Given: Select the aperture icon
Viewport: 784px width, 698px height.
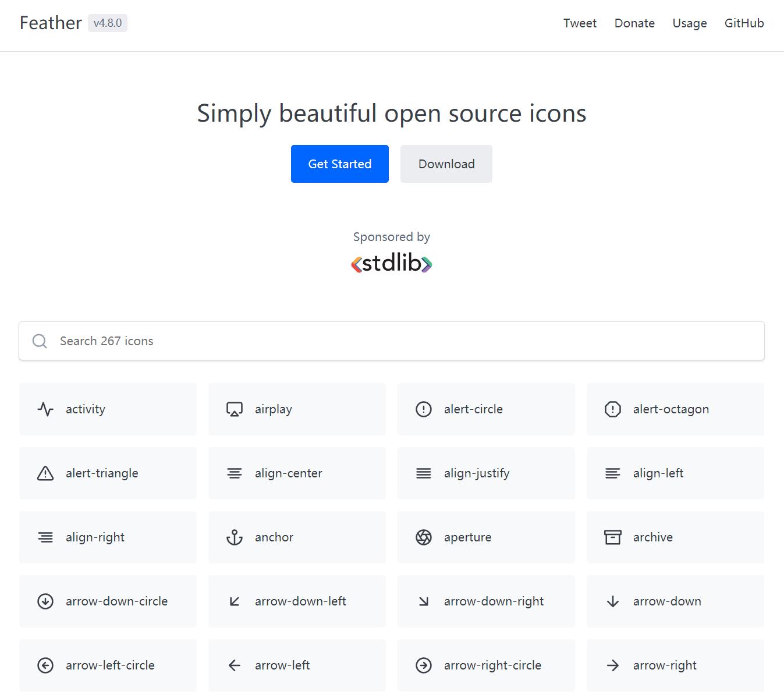Looking at the screenshot, I should [x=424, y=537].
